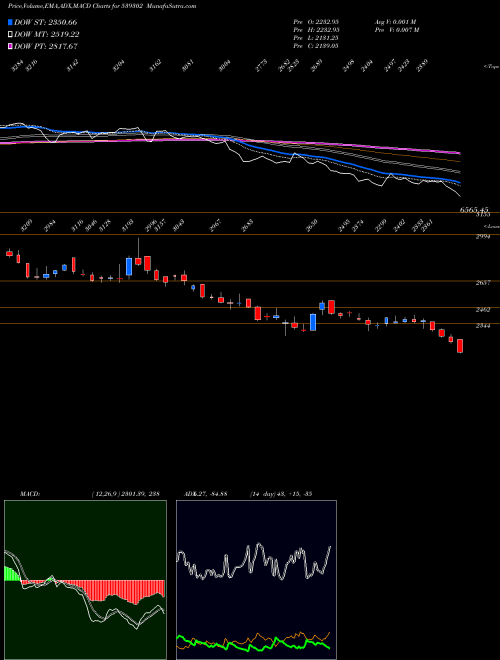This screenshot has width=500, height=660.
Task: Click the MACD (12,26,9) parameters text
Action: 125,494
